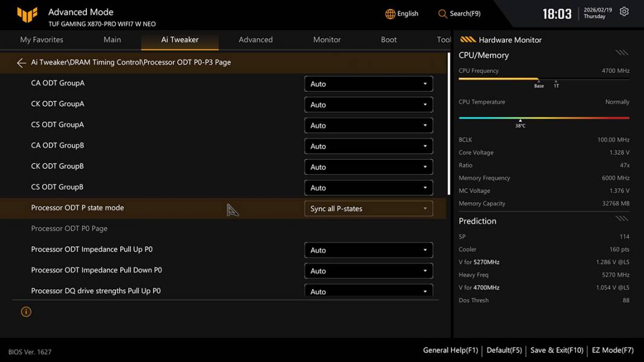Open settings gear icon near the date
Screen dimensions: 644x362
click(x=624, y=12)
